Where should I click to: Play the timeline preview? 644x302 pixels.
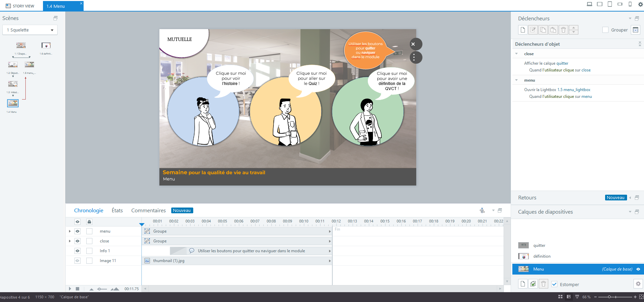pos(70,289)
